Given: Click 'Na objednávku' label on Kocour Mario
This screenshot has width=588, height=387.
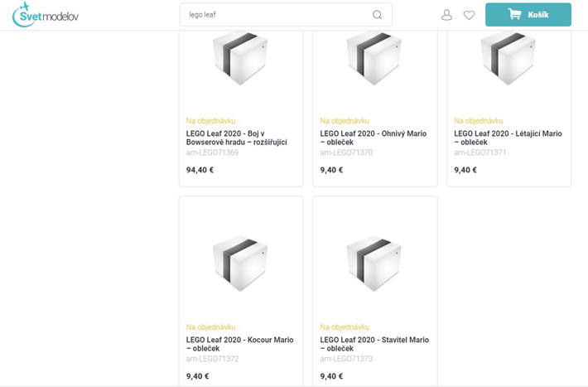Looking at the screenshot, I should pos(208,327).
